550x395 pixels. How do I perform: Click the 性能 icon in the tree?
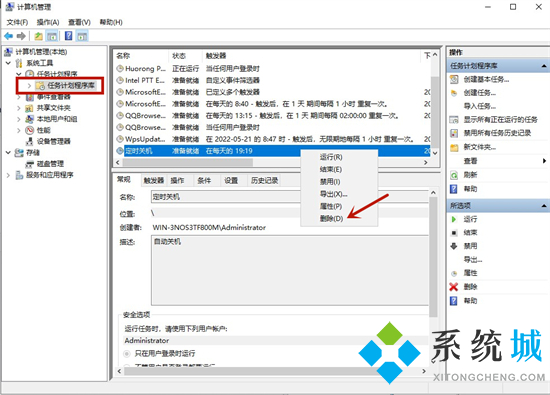click(x=29, y=130)
